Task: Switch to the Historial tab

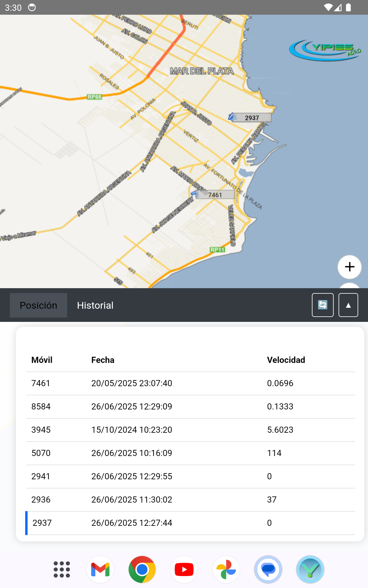Action: coord(95,305)
